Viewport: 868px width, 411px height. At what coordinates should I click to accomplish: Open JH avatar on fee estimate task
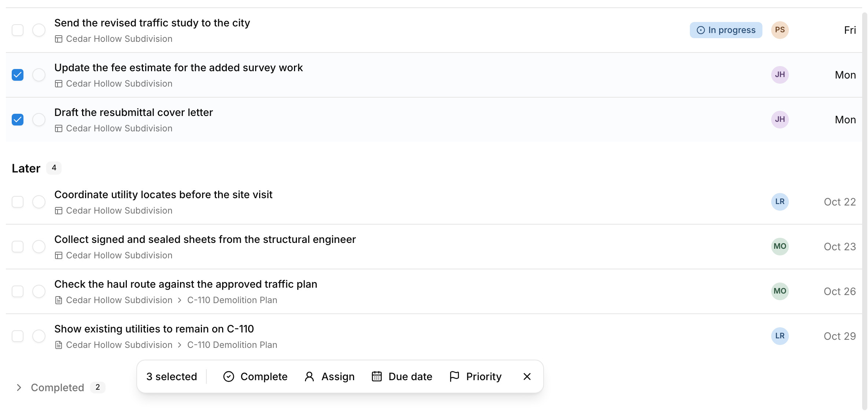click(x=780, y=75)
